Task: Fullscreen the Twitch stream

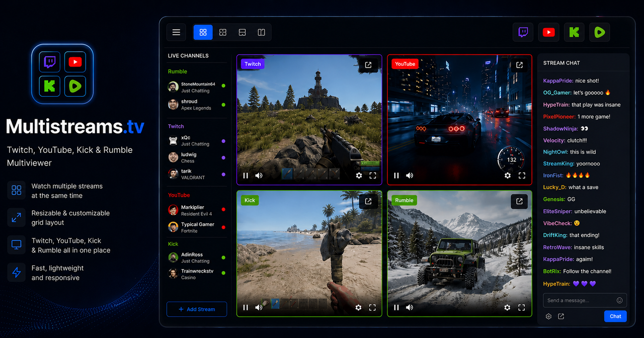Action: tap(373, 176)
